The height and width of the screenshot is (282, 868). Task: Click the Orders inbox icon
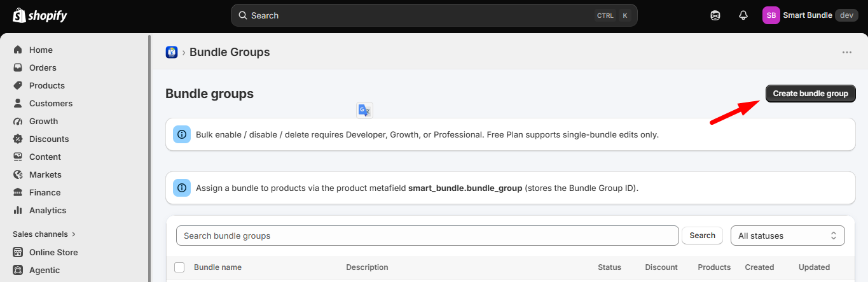(x=18, y=67)
